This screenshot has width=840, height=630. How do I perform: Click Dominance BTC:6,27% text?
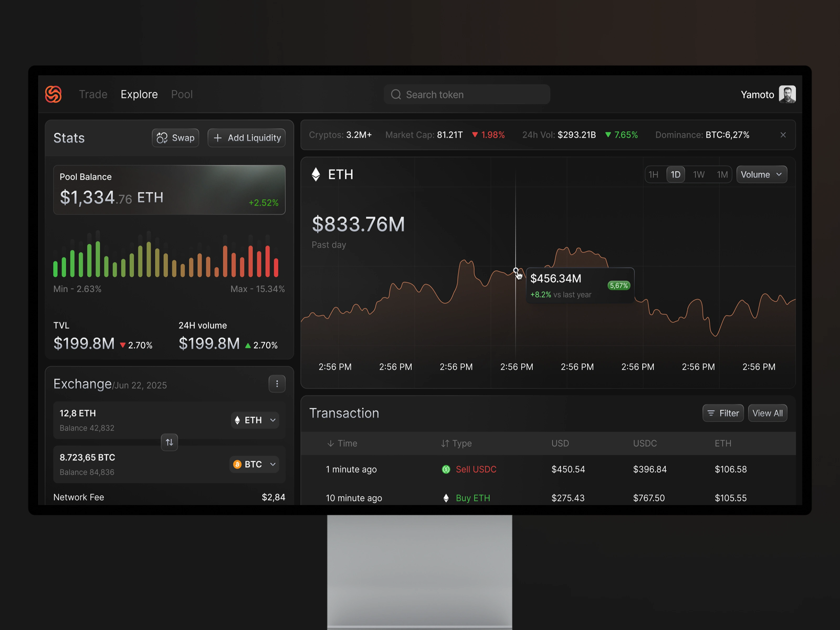point(702,135)
